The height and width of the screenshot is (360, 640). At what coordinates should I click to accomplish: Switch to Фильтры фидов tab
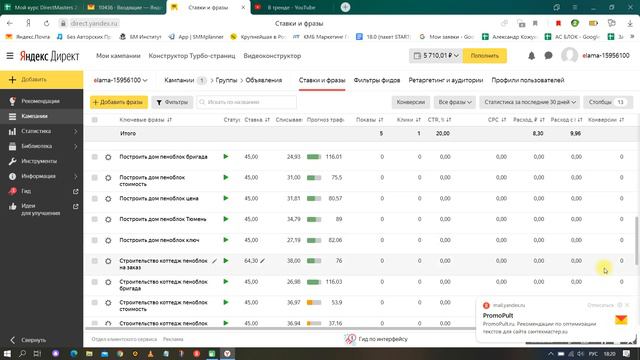[x=377, y=80]
